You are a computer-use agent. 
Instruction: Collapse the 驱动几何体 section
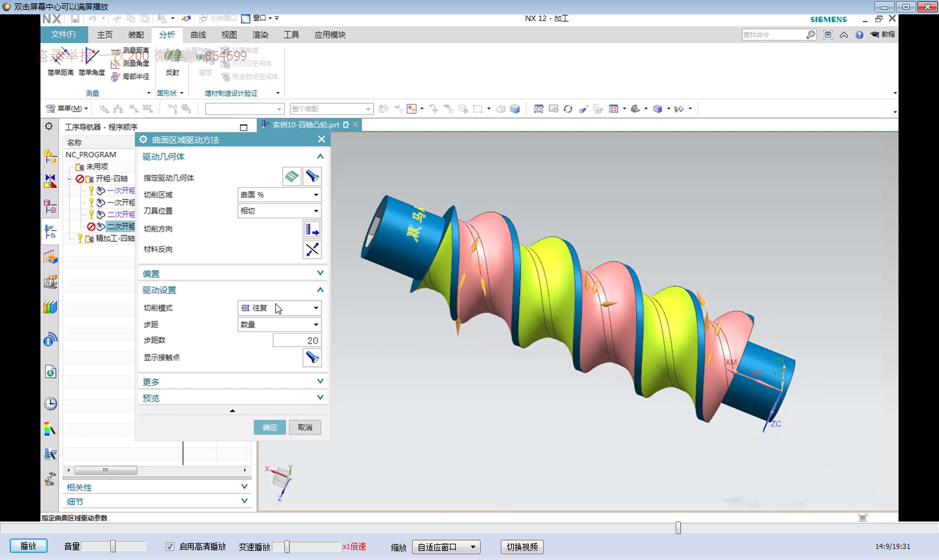320,156
